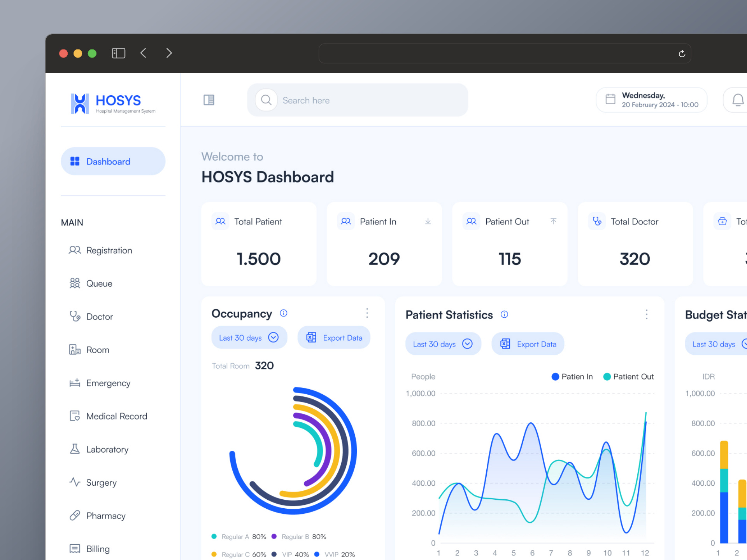Toggle the Patien In legend in Patient Statistics

572,376
